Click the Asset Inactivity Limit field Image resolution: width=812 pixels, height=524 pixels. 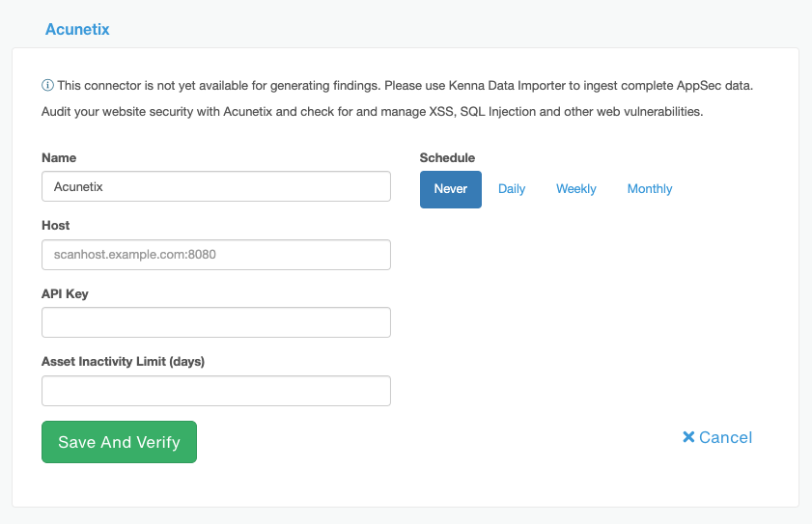[x=216, y=391]
